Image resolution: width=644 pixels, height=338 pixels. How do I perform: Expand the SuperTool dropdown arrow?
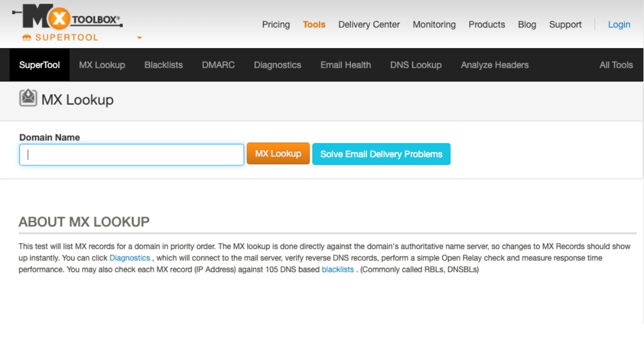(x=140, y=38)
